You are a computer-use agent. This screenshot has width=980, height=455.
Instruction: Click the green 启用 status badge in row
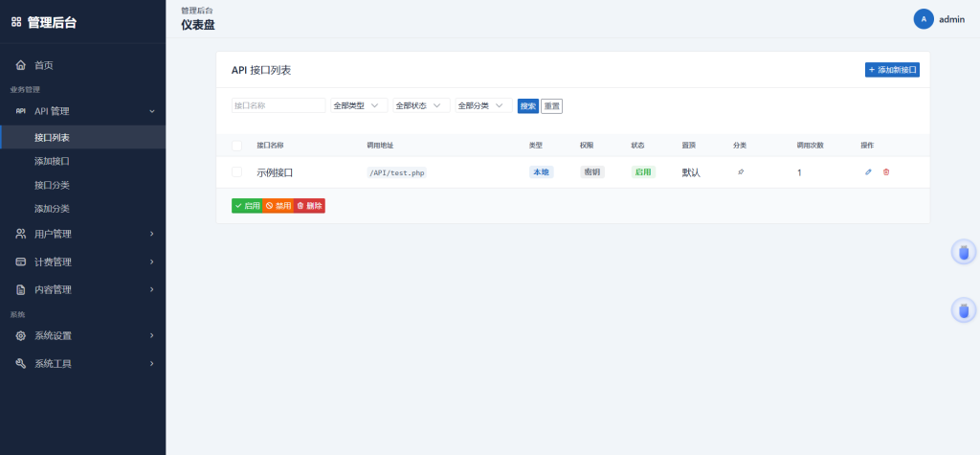click(643, 172)
